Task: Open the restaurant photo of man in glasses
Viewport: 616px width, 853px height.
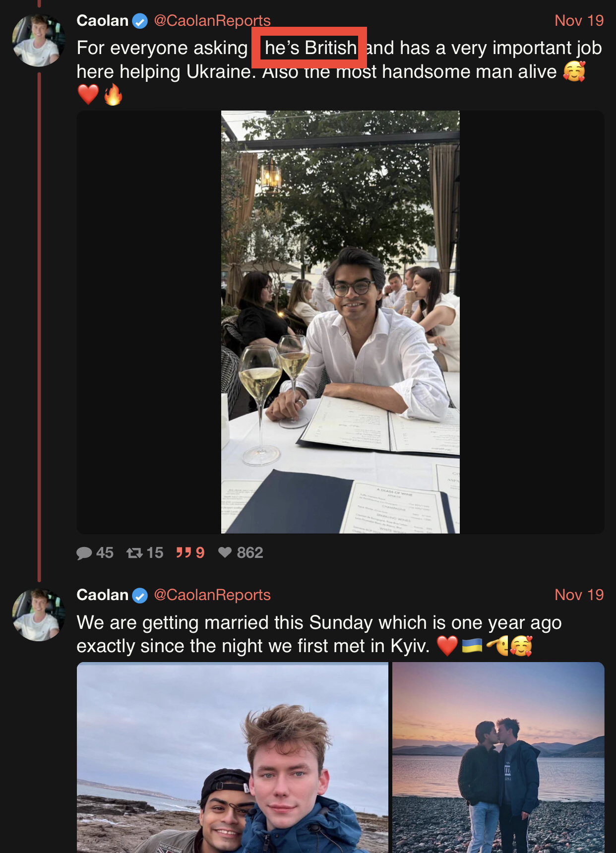Action: (340, 322)
